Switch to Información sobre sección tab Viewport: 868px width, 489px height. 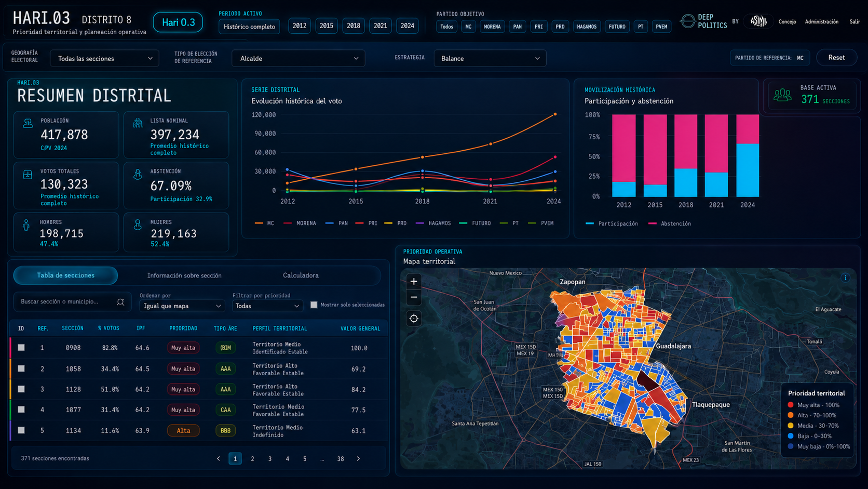(184, 275)
